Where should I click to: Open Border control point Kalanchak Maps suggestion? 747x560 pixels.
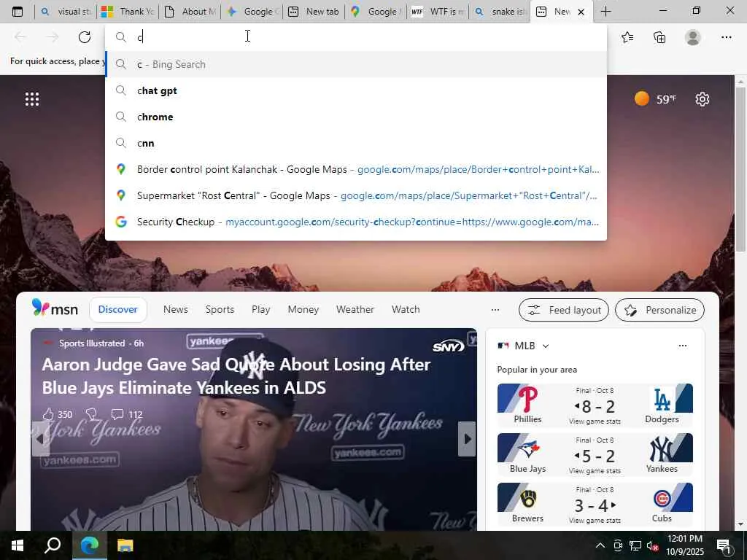(x=355, y=169)
